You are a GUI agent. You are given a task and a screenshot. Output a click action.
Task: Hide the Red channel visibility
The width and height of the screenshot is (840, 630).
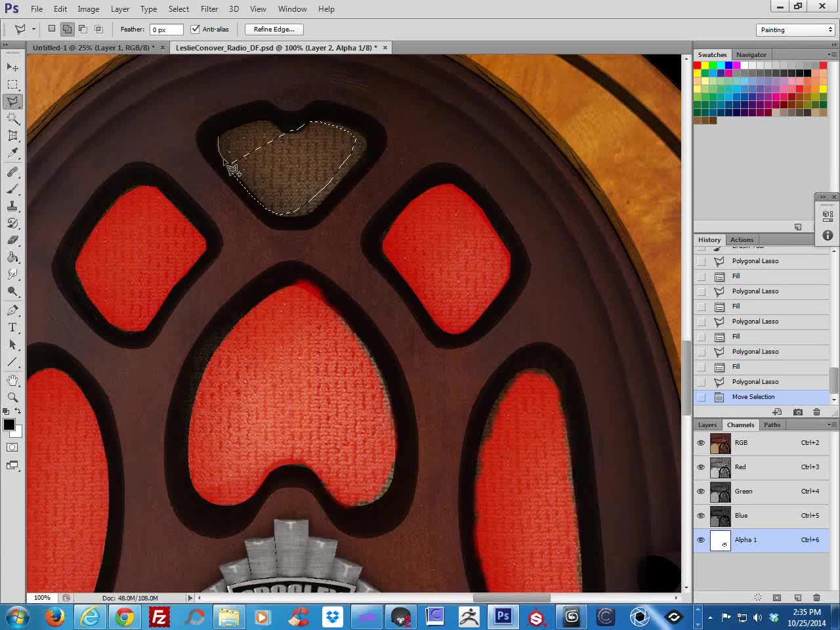[701, 467]
